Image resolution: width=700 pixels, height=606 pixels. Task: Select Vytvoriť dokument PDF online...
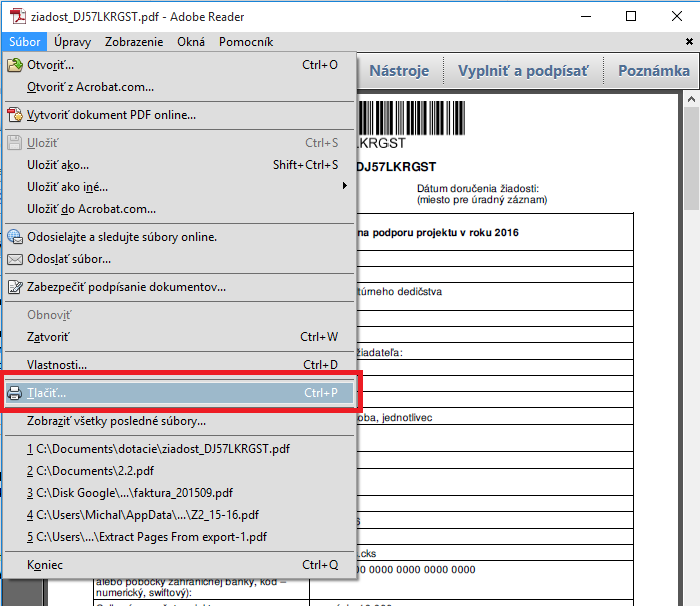click(179, 115)
